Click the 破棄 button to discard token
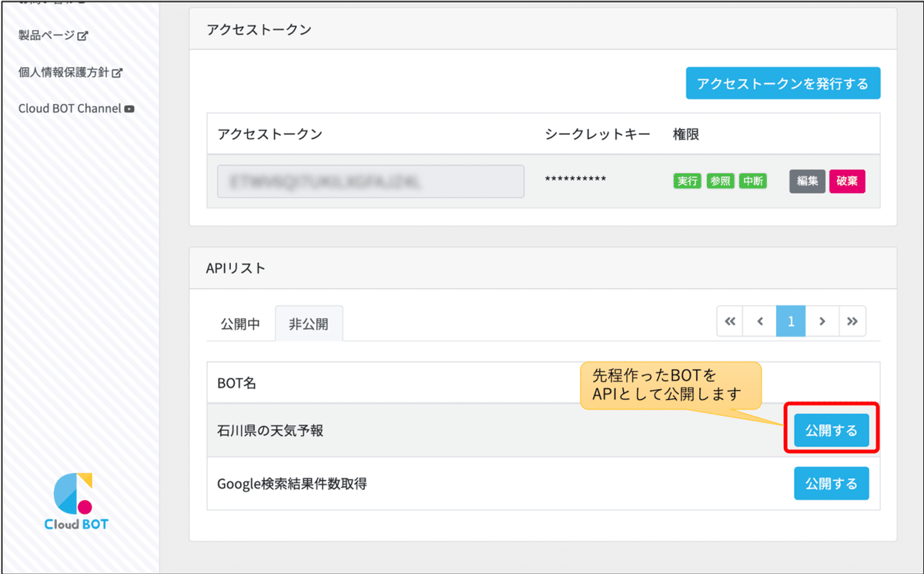The height and width of the screenshot is (574, 924). tap(847, 181)
